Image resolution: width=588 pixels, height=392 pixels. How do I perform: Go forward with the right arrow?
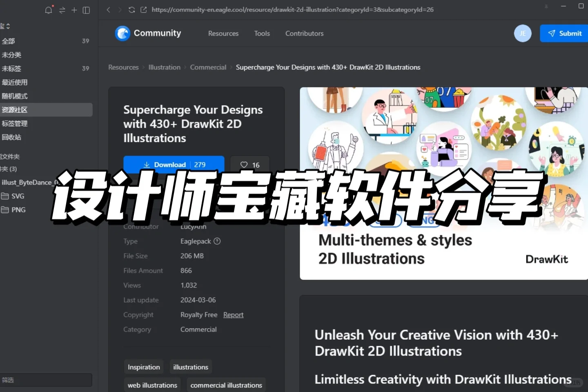[120, 10]
